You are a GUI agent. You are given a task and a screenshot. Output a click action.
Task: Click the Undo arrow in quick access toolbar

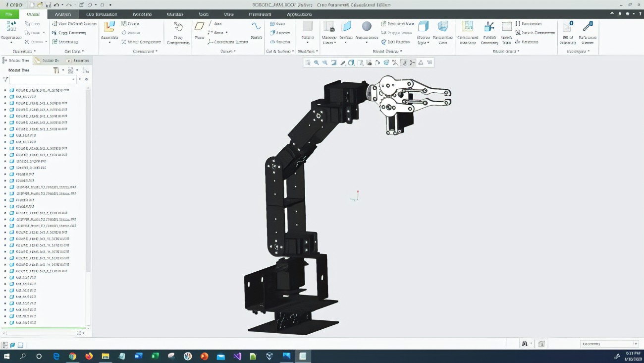coord(56,5)
